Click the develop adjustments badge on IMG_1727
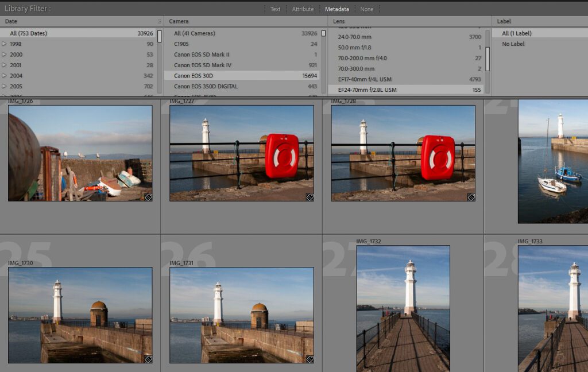Viewport: 588px width, 372px height. click(309, 197)
